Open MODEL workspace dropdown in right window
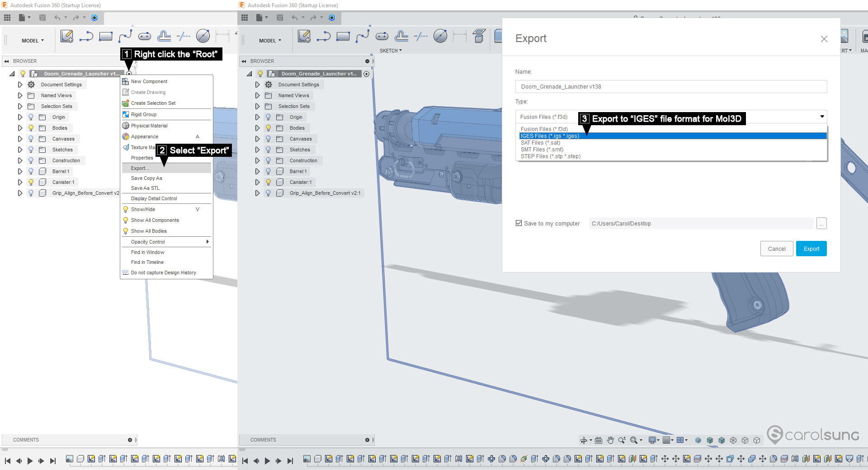868x470 pixels. click(x=270, y=41)
